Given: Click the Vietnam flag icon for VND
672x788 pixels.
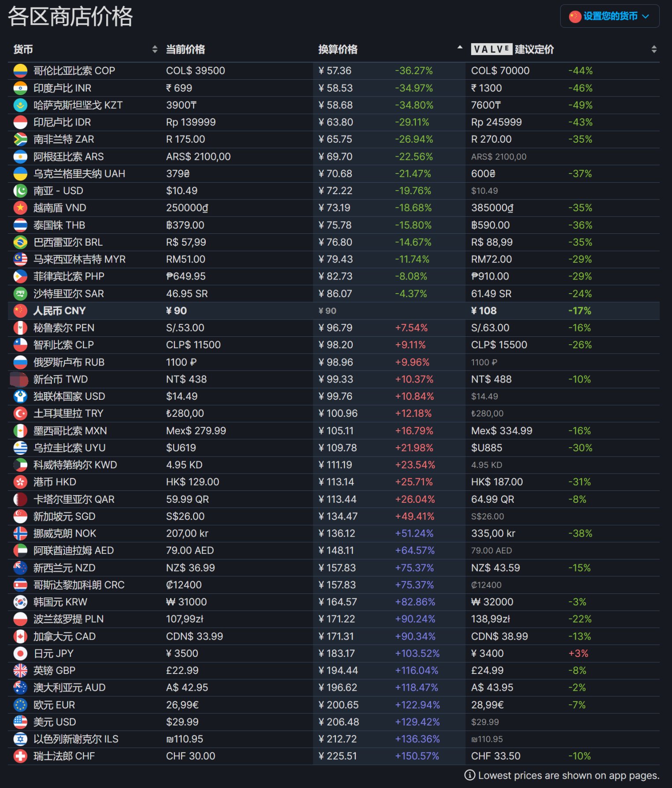Looking at the screenshot, I should (x=20, y=208).
